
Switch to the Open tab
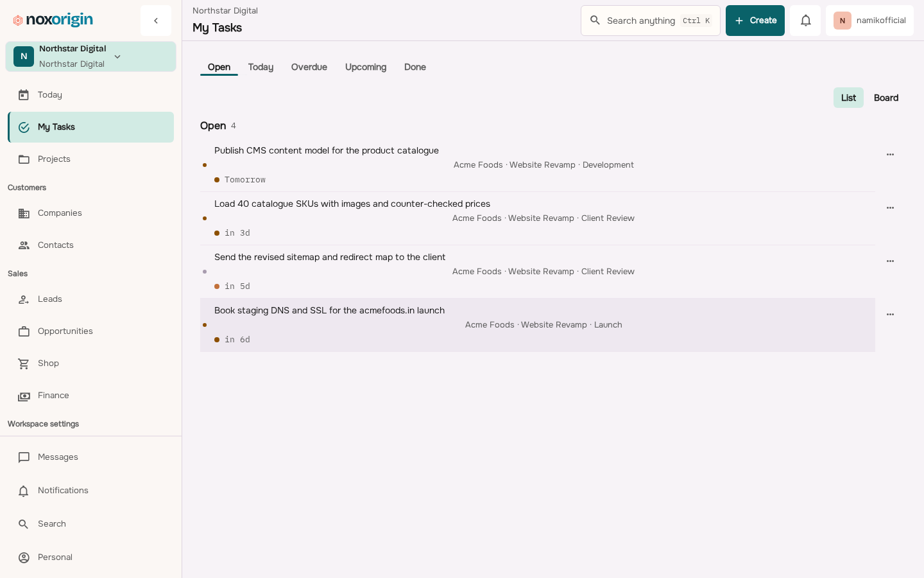(219, 67)
